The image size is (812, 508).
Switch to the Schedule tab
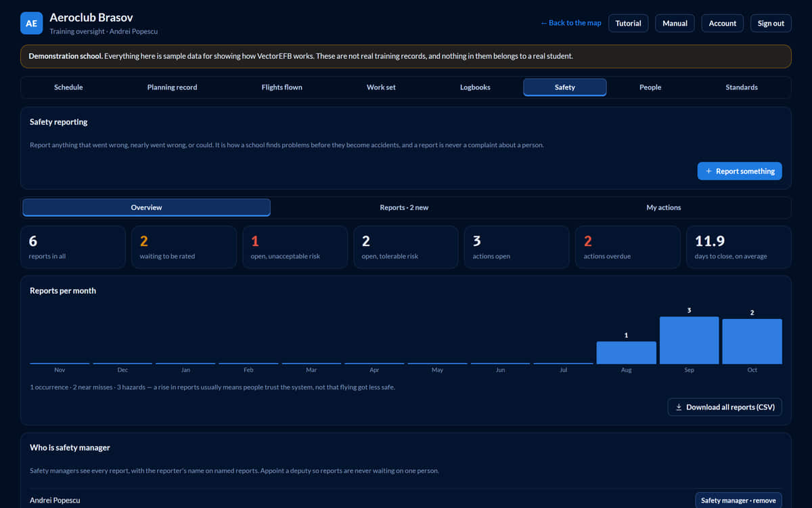point(68,87)
